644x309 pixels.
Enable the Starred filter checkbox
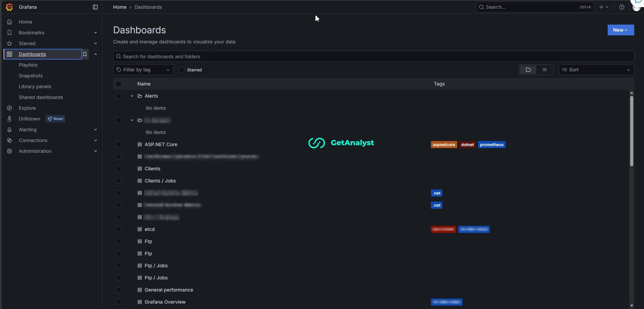[182, 70]
